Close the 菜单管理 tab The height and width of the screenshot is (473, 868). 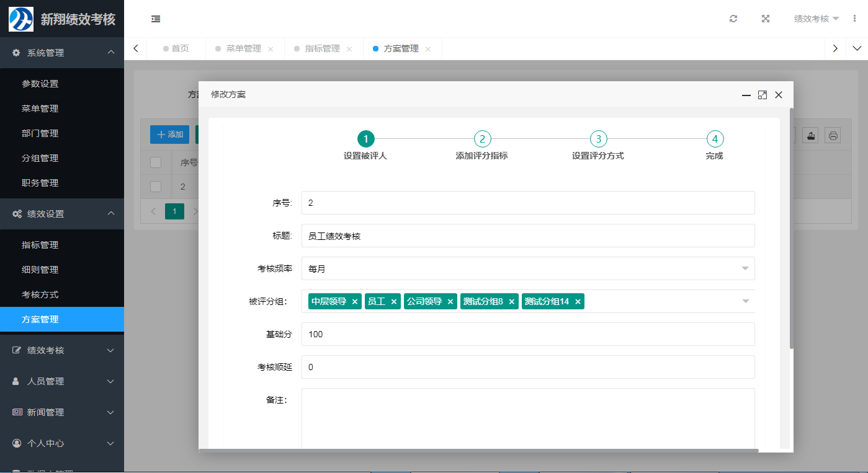pyautogui.click(x=271, y=49)
